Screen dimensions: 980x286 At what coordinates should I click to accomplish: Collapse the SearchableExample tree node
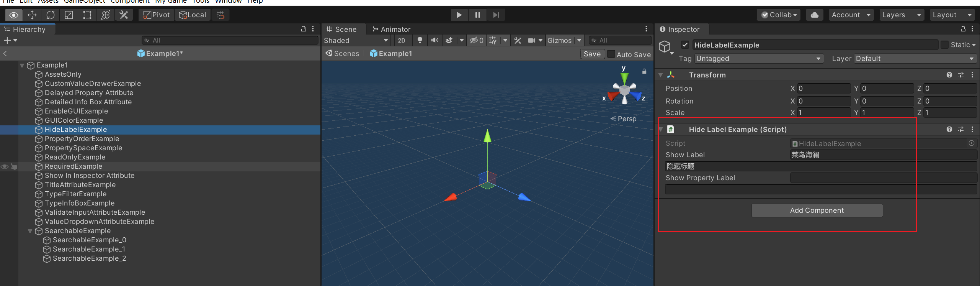[30, 231]
